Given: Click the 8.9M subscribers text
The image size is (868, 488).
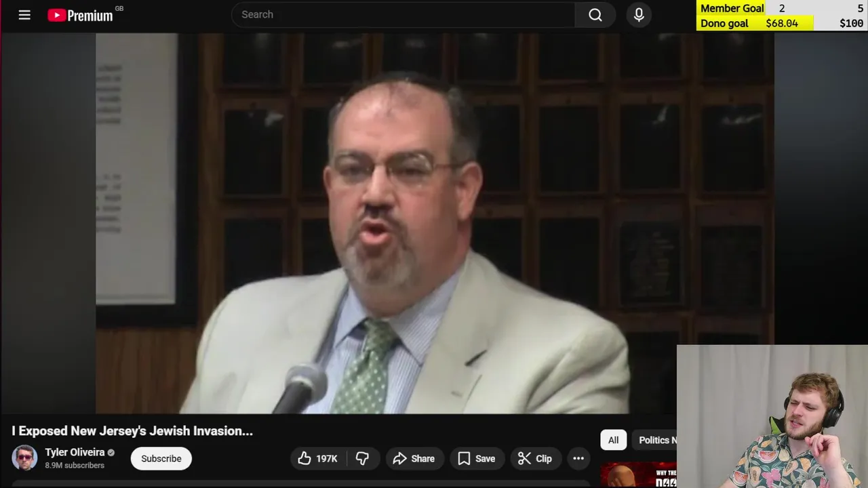Looking at the screenshot, I should pyautogui.click(x=75, y=466).
